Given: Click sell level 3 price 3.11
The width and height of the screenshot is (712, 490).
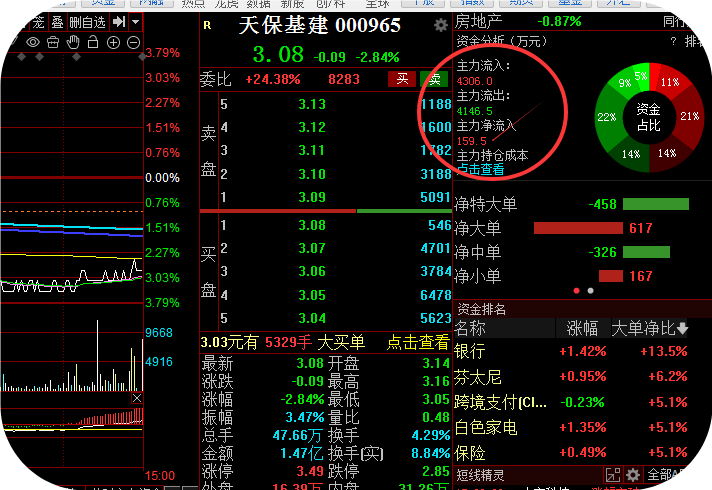Looking at the screenshot, I should tap(312, 151).
